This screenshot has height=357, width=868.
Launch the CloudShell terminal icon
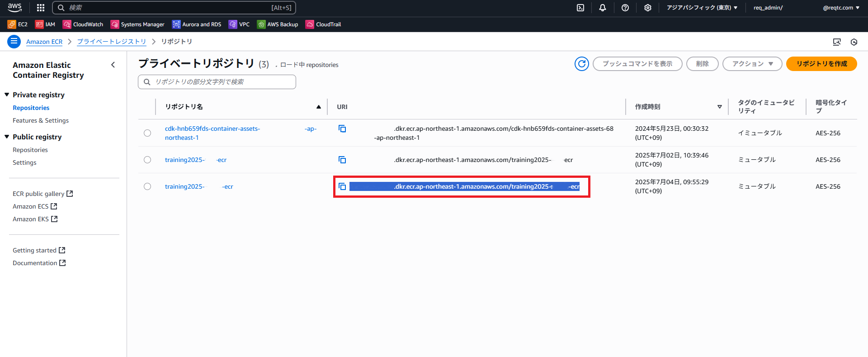pyautogui.click(x=580, y=8)
